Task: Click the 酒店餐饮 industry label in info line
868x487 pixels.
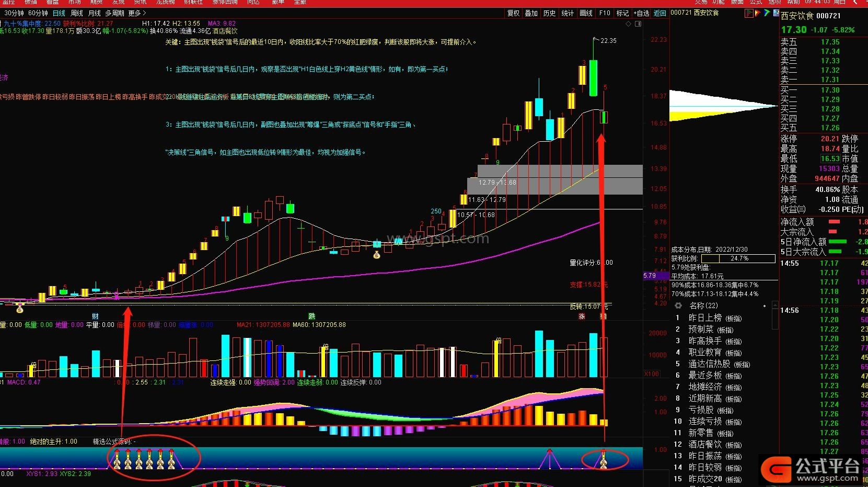Action: (x=225, y=31)
